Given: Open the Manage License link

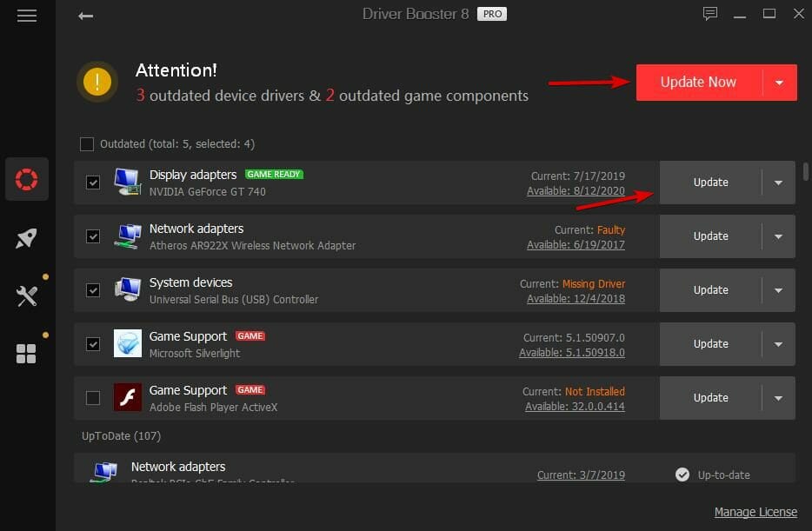Looking at the screenshot, I should [x=755, y=512].
